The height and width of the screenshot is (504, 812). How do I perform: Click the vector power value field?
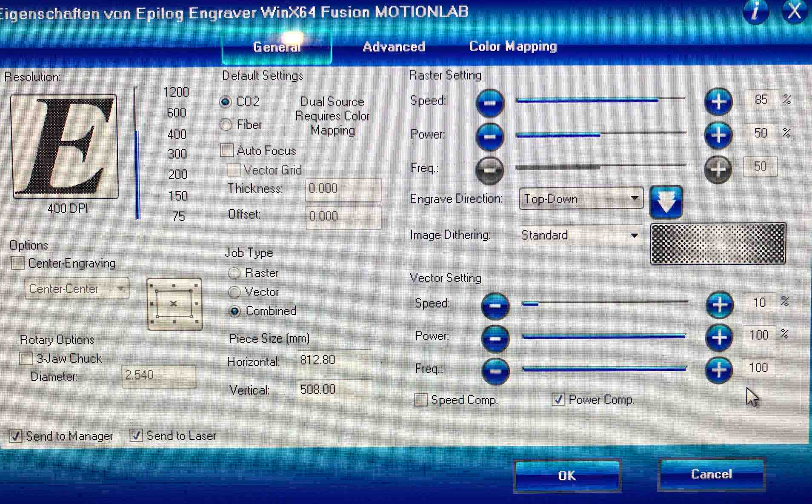click(759, 335)
